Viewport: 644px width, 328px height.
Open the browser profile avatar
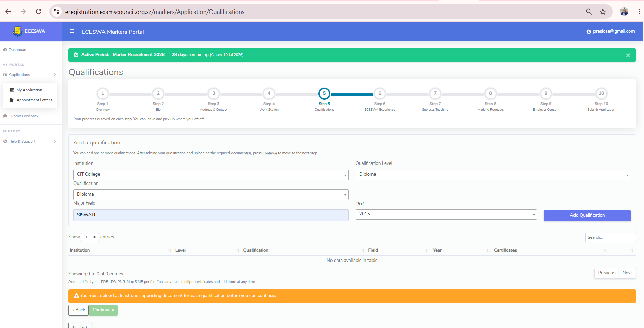624,12
